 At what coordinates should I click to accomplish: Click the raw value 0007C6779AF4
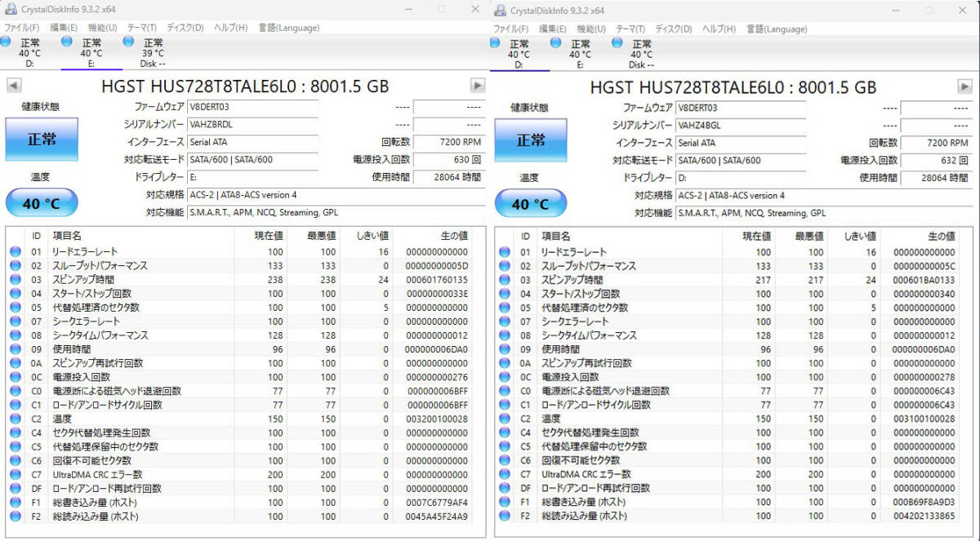point(438,503)
